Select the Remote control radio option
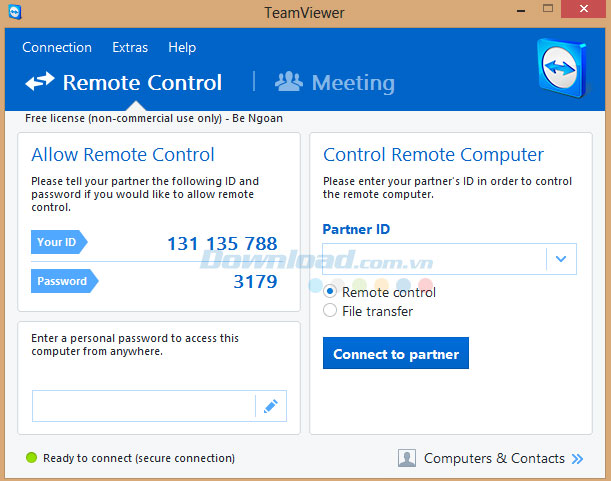 331,292
